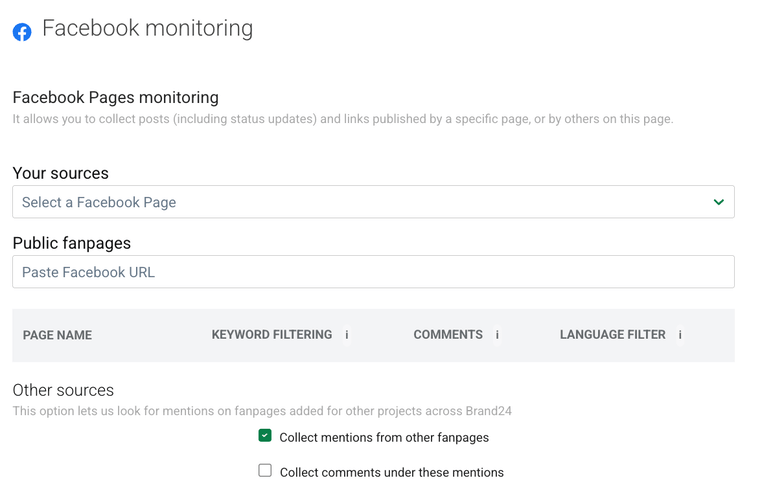Click the PAGE NAME column header
The image size is (762, 500).
pyautogui.click(x=57, y=335)
